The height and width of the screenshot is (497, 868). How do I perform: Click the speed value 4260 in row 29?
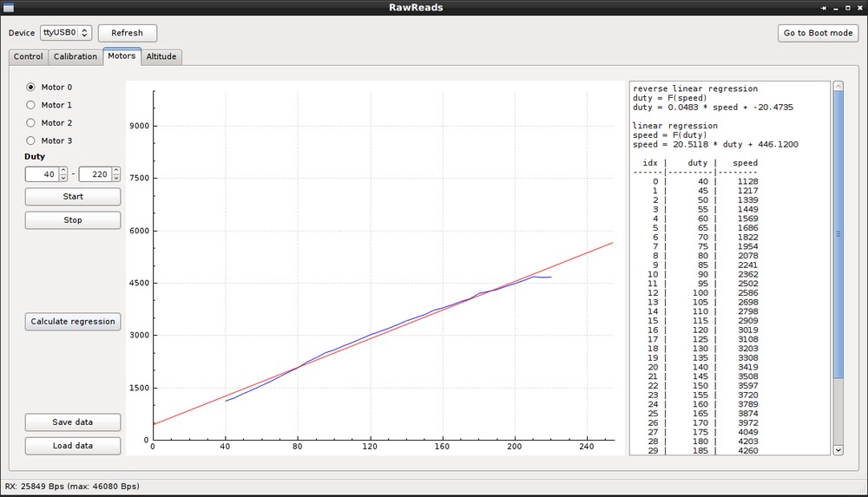click(x=748, y=450)
